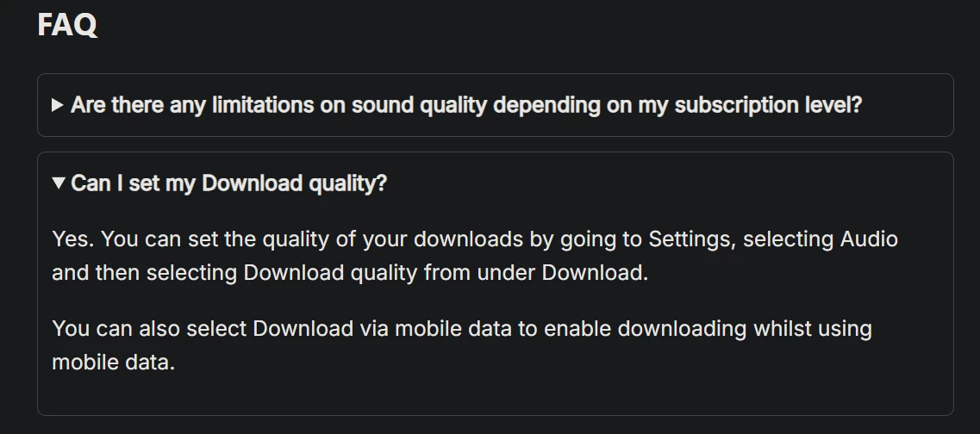980x434 pixels.
Task: Open the subscription level sound quality question
Action: [x=465, y=105]
